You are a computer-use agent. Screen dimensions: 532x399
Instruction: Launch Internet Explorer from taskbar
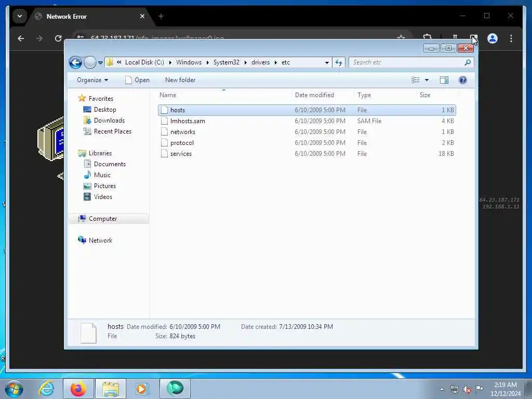[46, 389]
